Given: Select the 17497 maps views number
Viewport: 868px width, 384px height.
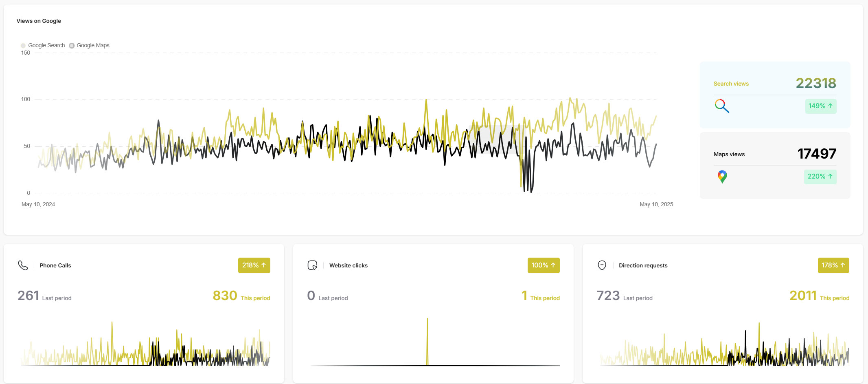Looking at the screenshot, I should (816, 154).
